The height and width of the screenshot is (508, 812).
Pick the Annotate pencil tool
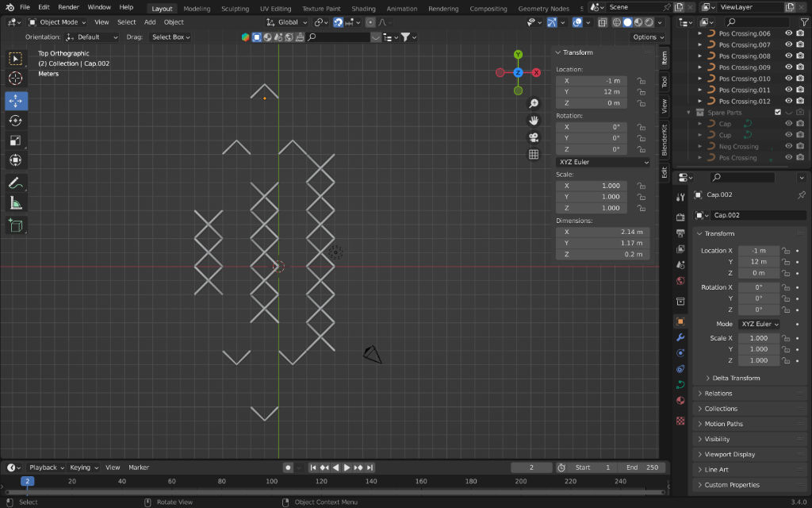[16, 183]
